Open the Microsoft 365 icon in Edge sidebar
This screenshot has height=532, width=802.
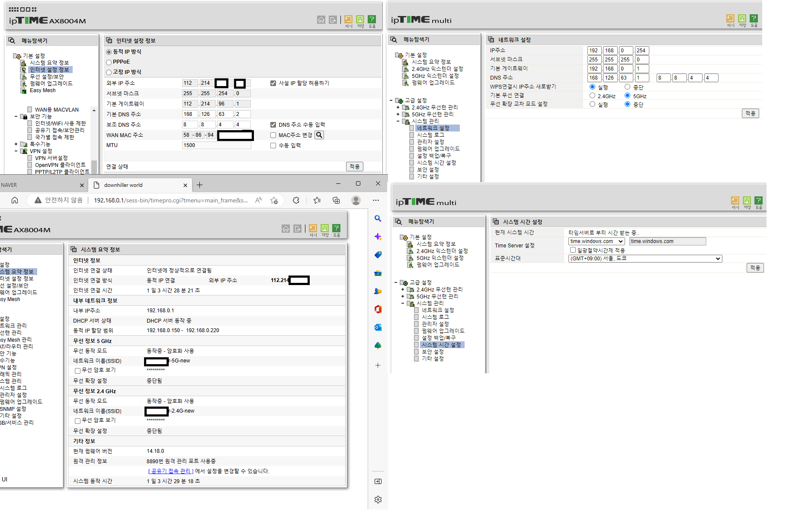point(378,309)
